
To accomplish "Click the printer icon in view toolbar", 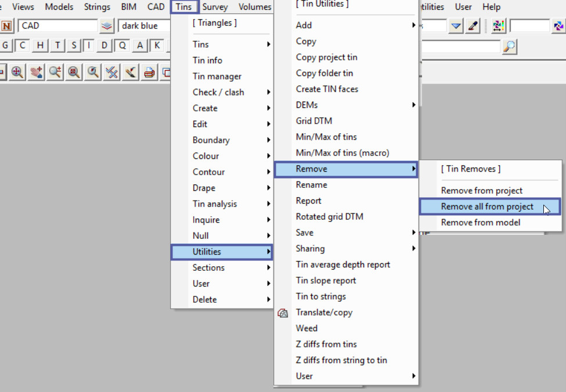I will click(x=149, y=72).
